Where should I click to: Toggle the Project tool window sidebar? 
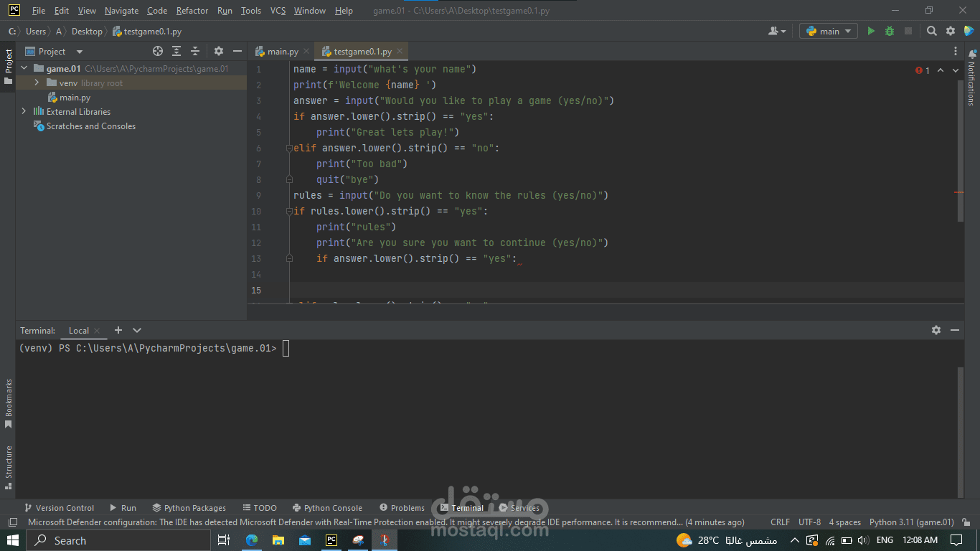pos(8,67)
